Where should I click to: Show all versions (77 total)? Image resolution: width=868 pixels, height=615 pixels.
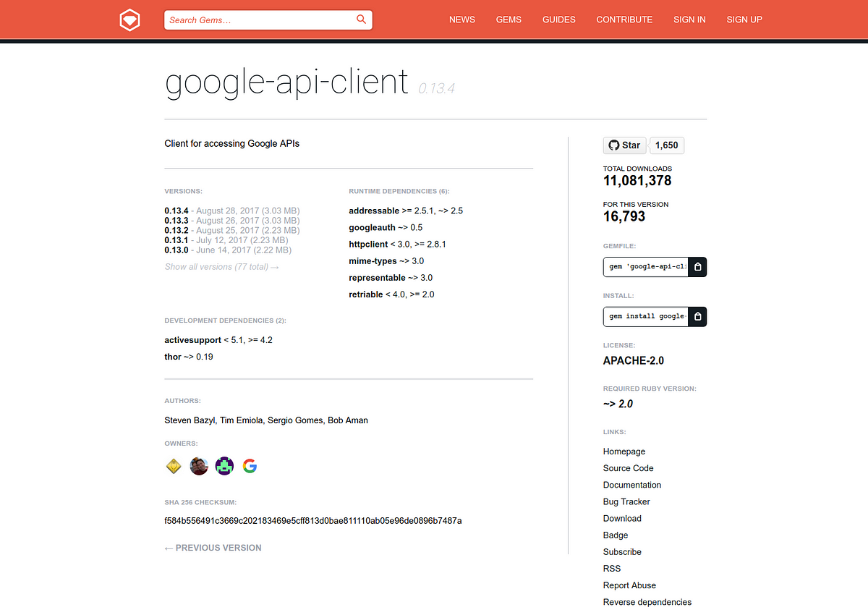(222, 267)
